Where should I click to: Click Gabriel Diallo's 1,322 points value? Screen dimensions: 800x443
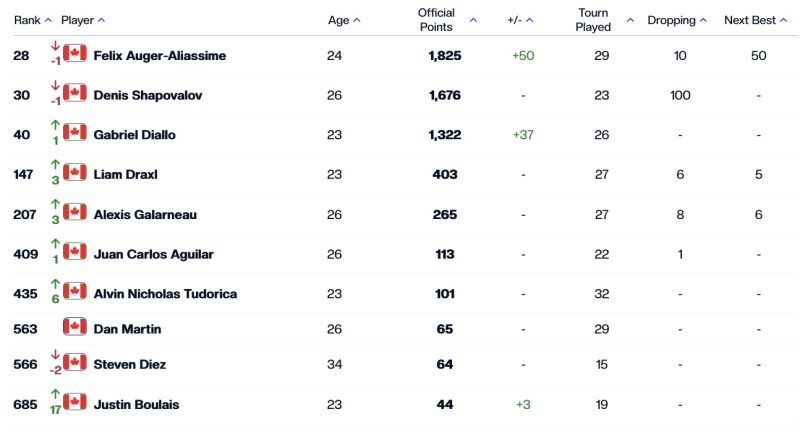tap(443, 135)
